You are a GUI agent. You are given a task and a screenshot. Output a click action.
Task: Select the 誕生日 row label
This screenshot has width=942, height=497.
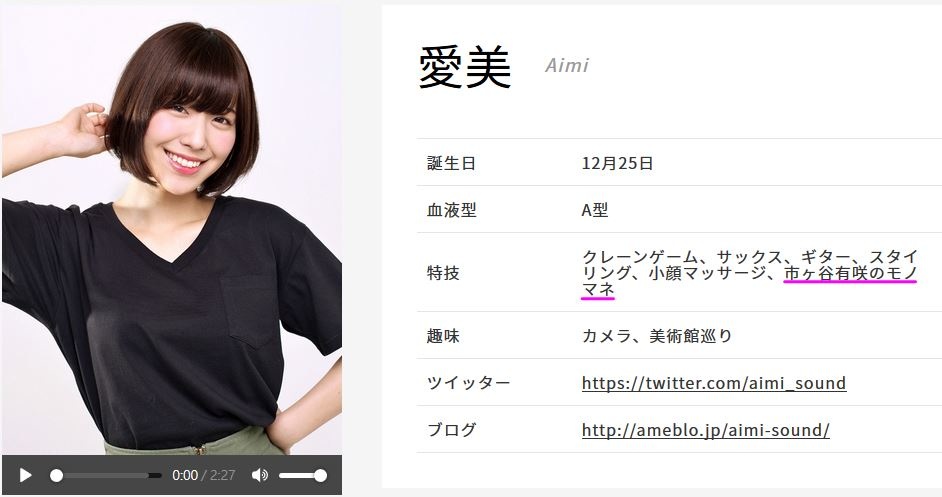pos(451,163)
